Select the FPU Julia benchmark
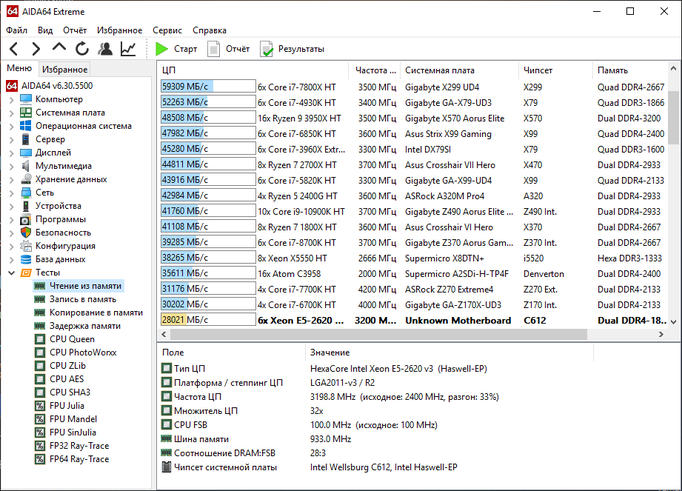The height and width of the screenshot is (491, 682). point(67,406)
